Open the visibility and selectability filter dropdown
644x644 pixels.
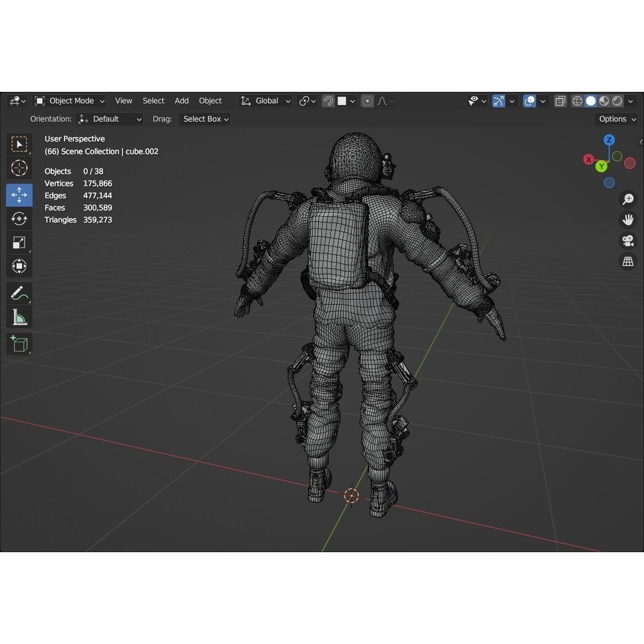coord(477,101)
